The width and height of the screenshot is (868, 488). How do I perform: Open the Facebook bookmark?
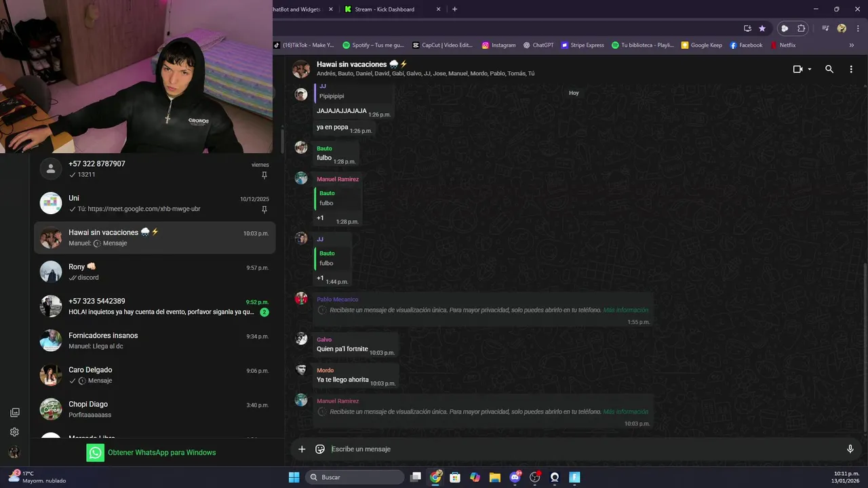(746, 45)
